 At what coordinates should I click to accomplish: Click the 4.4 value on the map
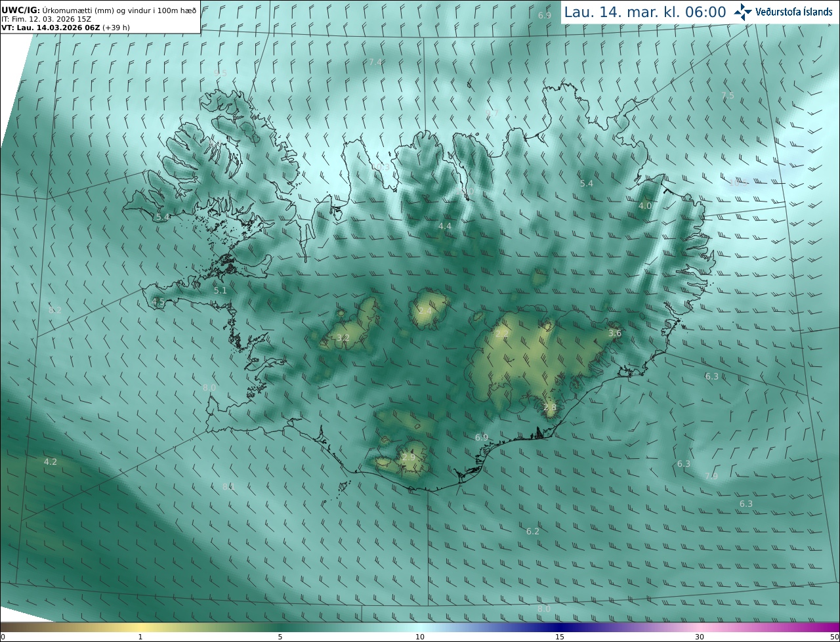tap(445, 226)
